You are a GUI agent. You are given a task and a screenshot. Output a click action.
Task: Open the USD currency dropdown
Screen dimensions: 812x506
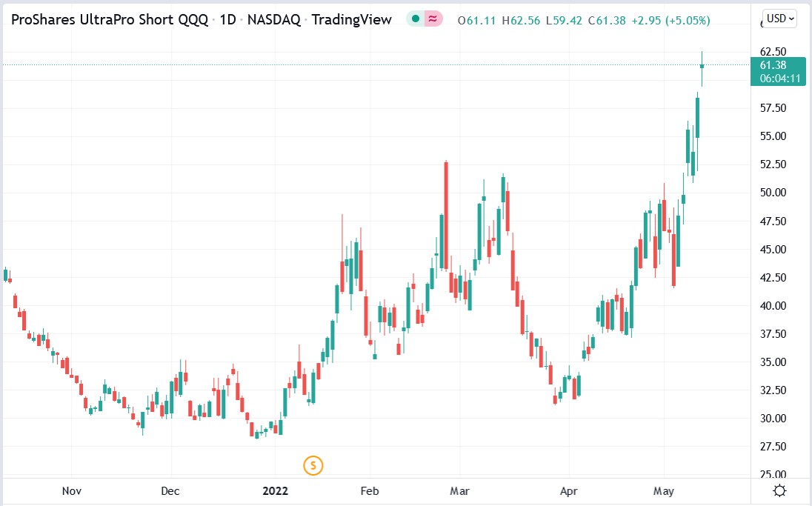point(779,19)
